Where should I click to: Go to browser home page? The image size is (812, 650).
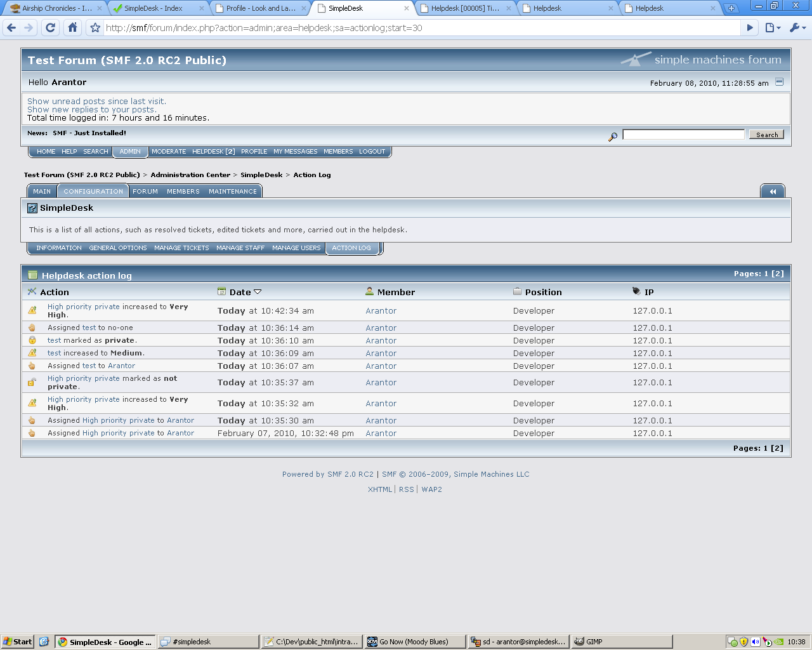point(72,28)
